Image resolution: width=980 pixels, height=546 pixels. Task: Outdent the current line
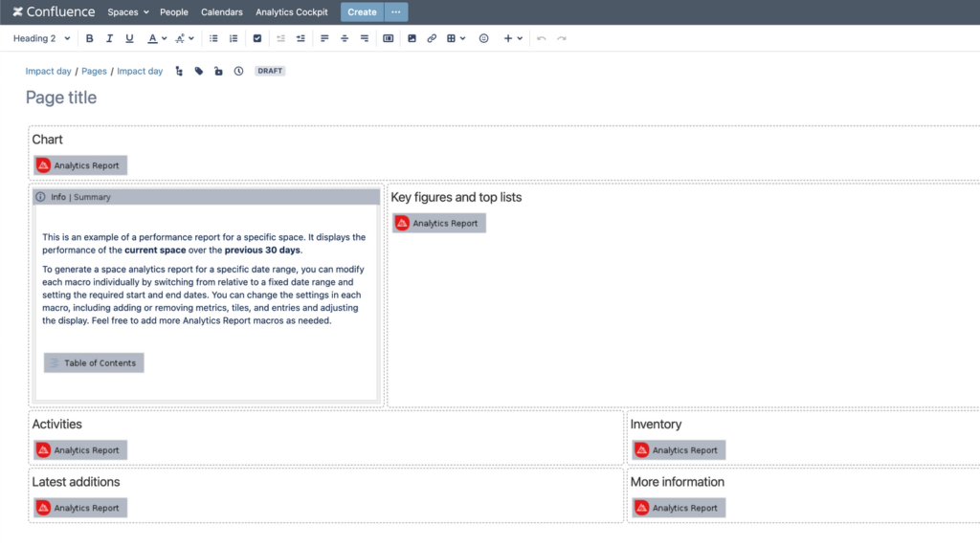pos(280,38)
